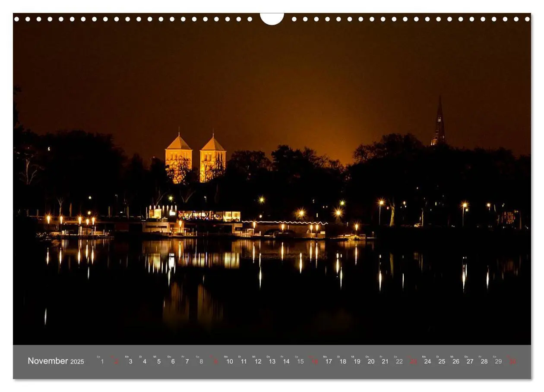Screen dimensions: 544x392
Task: Click the illuminated twin church towers
Action: tap(196, 158)
